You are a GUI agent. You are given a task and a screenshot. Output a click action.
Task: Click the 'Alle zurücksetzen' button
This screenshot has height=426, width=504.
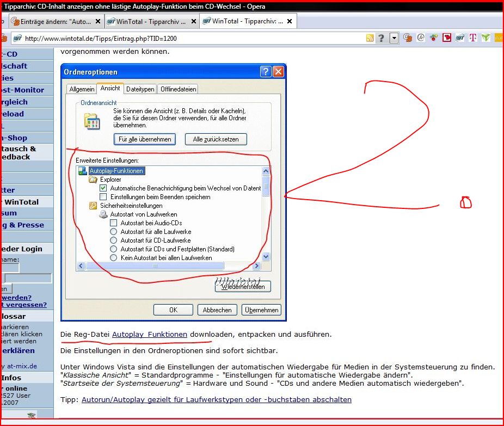216,139
